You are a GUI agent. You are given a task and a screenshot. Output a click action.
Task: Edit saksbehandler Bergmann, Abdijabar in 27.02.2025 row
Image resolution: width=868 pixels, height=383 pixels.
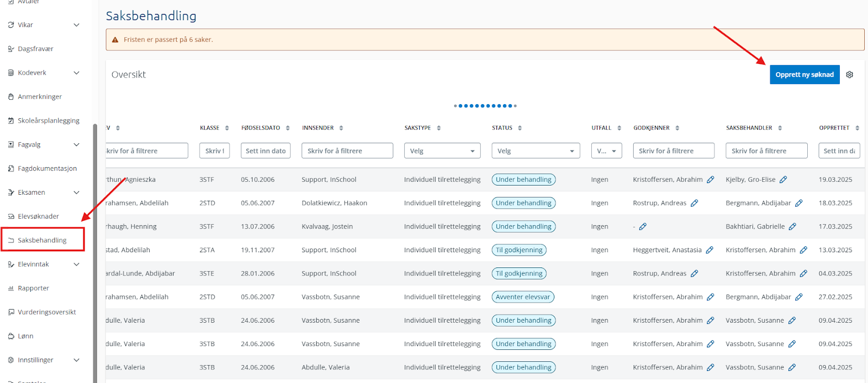[x=799, y=297]
